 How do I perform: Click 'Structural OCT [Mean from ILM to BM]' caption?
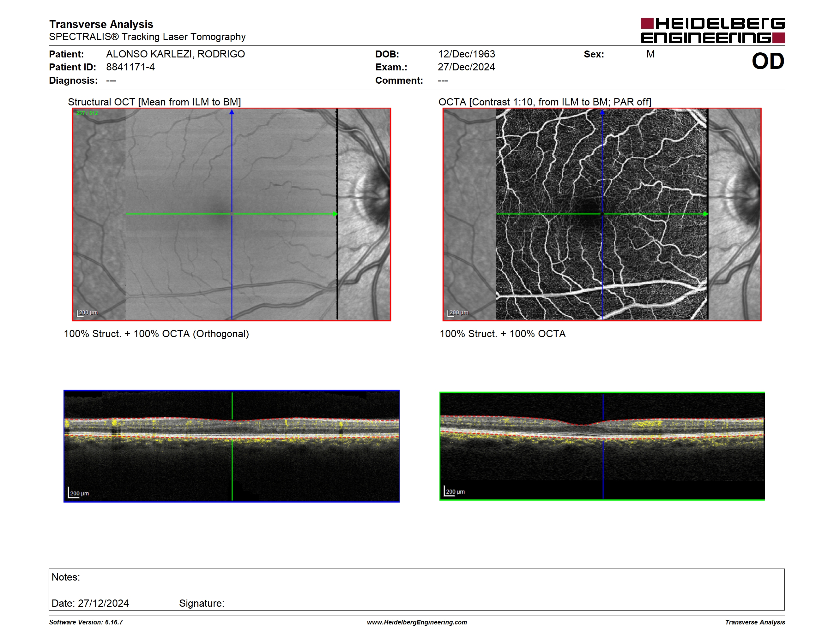(154, 102)
